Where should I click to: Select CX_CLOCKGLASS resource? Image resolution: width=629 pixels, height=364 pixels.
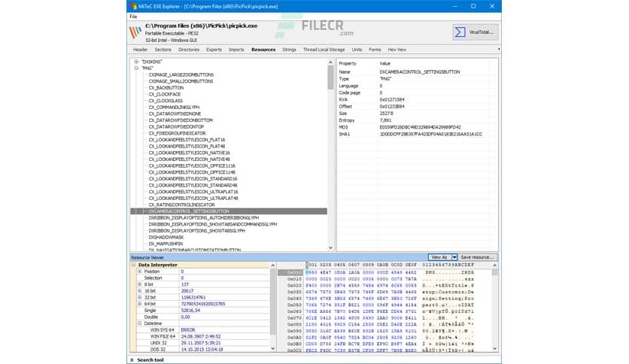coord(166,101)
